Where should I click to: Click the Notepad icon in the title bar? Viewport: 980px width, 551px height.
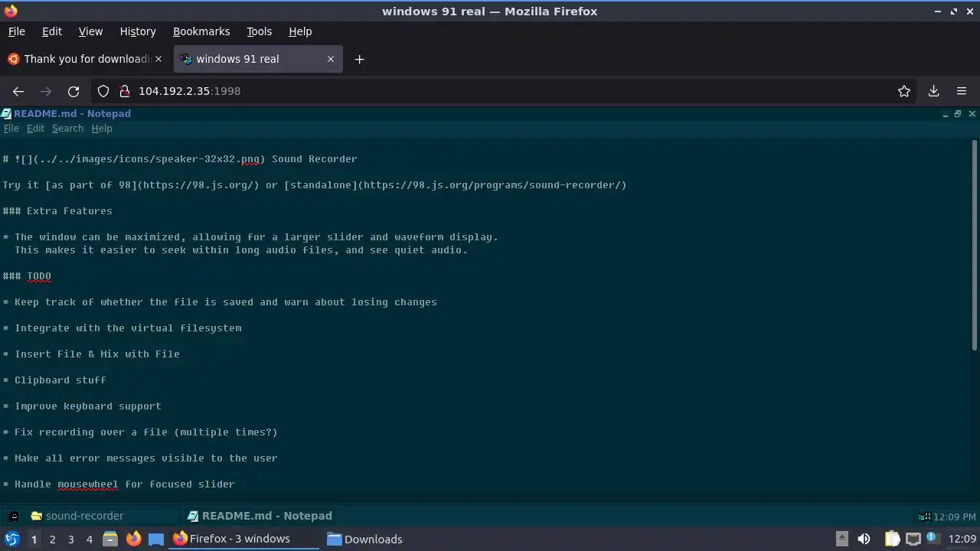tap(7, 113)
